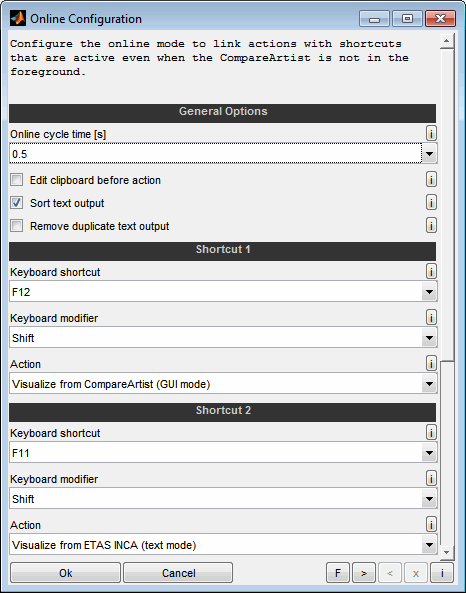The width and height of the screenshot is (466, 593).
Task: Uncheck Sort text output
Action: 17,203
